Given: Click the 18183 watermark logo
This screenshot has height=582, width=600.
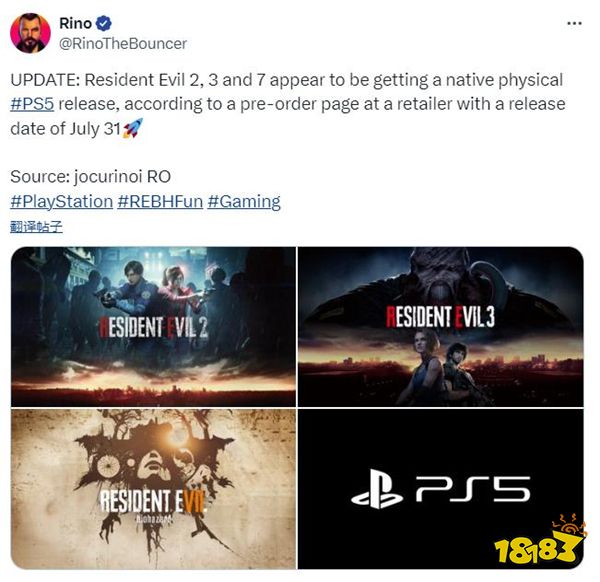Looking at the screenshot, I should click(539, 540).
